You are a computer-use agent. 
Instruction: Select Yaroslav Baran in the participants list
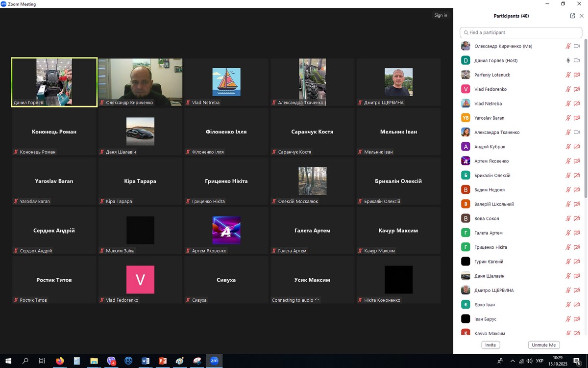point(490,118)
